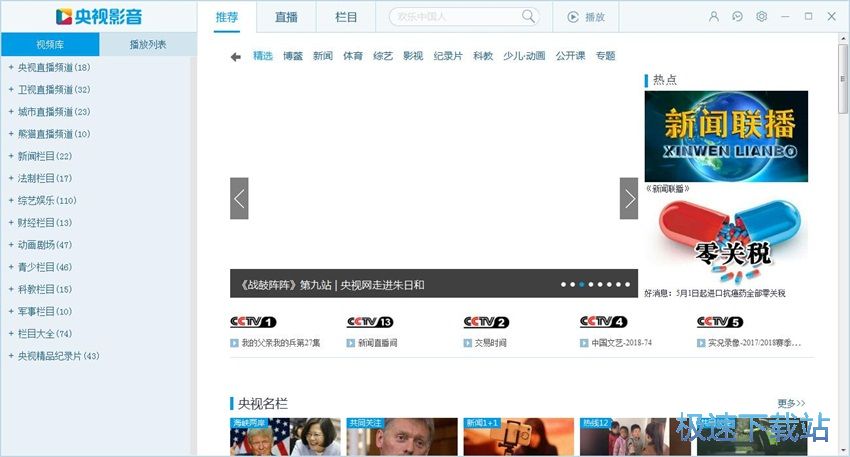
Task: Click the CCTV2 channel logo
Action: [486, 322]
